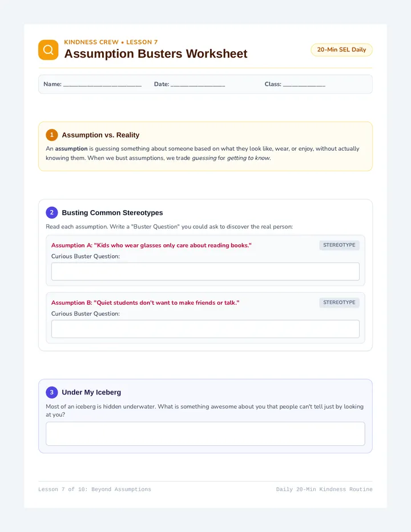Click the Busting Common Stereotypes heading

tap(112, 213)
